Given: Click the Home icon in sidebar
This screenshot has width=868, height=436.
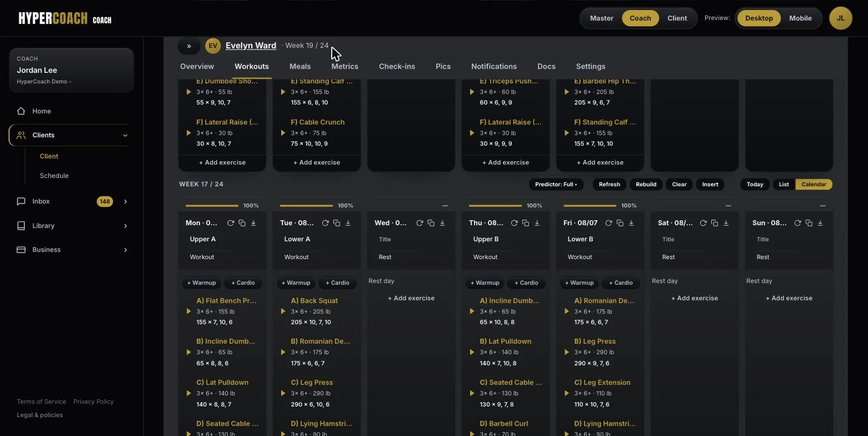Looking at the screenshot, I should tap(21, 111).
